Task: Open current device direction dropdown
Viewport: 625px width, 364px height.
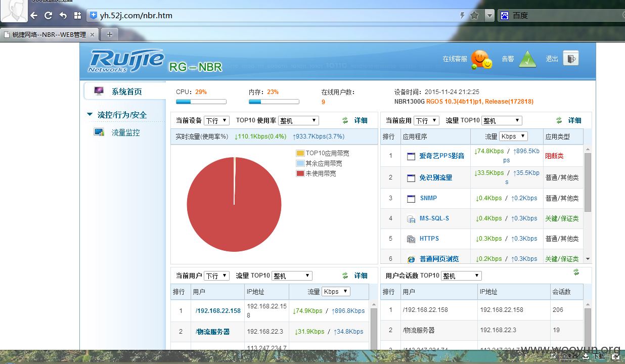Action: (217, 120)
